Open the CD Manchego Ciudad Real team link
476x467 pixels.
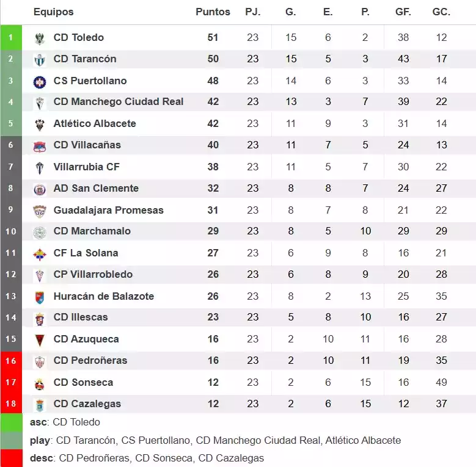[119, 102]
